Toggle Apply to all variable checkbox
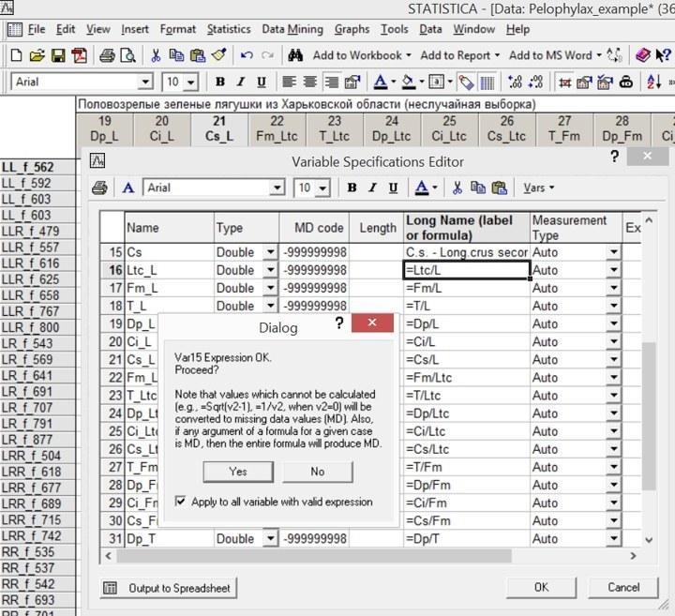 pyautogui.click(x=180, y=501)
